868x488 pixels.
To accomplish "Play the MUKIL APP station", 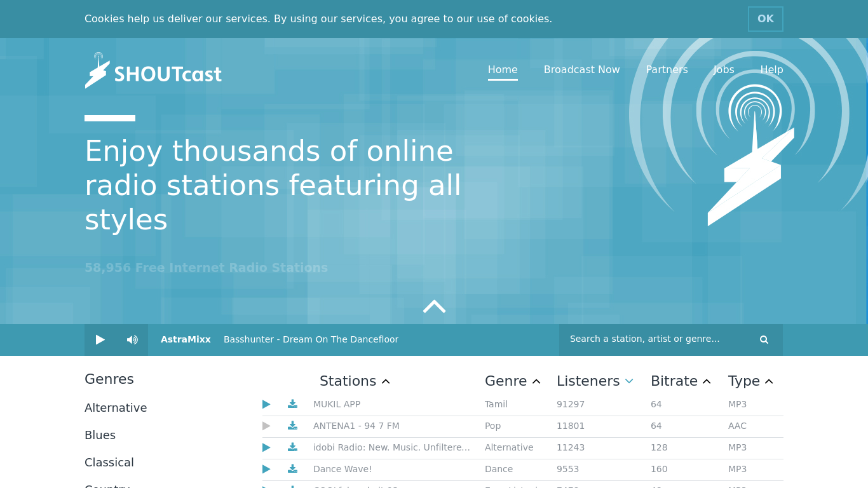I will tap(266, 404).
